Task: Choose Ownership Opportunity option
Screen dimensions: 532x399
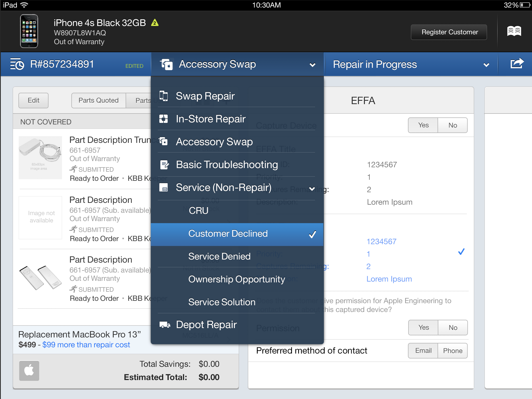Action: click(237, 279)
